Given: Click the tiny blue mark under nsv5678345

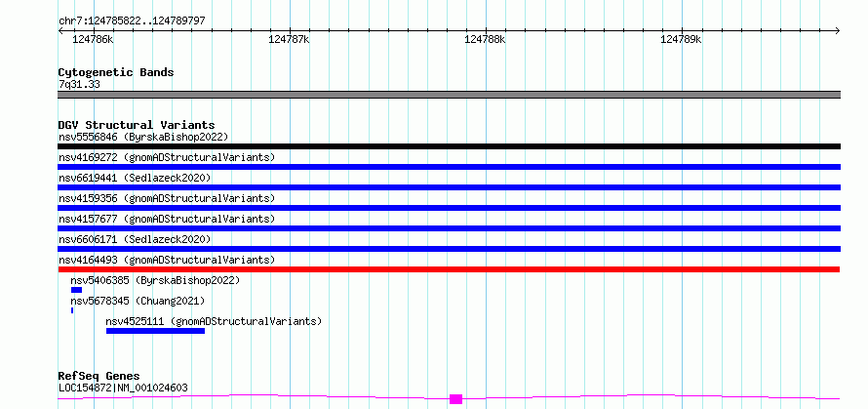Looking at the screenshot, I should (x=72, y=310).
